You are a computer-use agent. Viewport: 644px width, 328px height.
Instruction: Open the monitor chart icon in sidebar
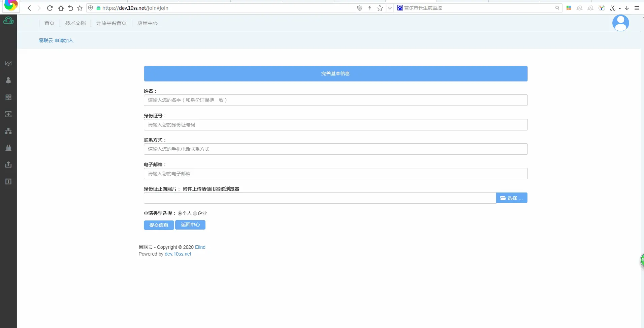coord(8,64)
